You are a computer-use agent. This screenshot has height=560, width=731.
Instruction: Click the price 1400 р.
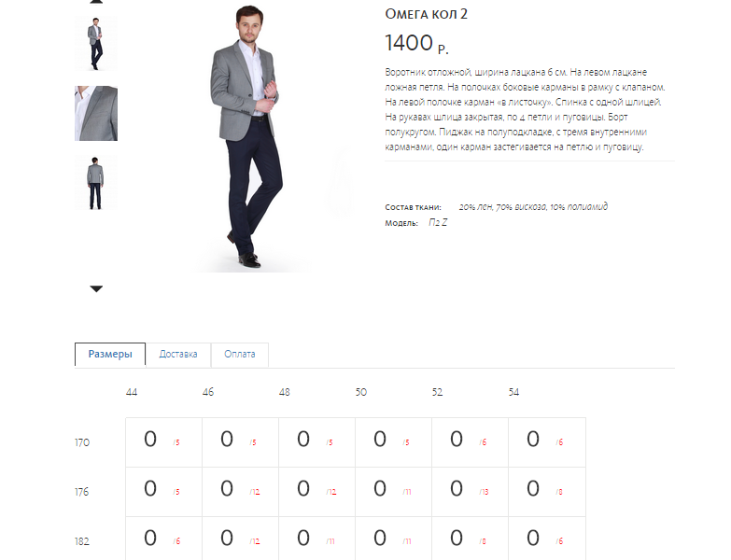(x=416, y=43)
